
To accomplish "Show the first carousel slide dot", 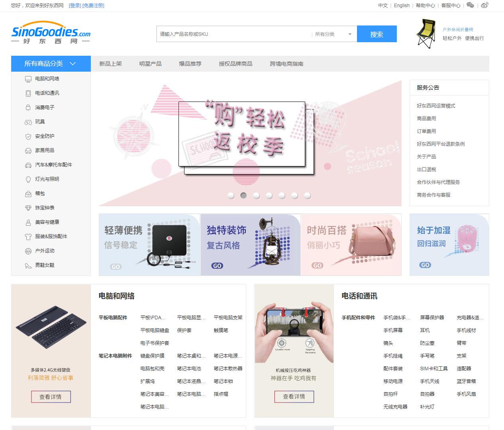I will click(x=231, y=195).
